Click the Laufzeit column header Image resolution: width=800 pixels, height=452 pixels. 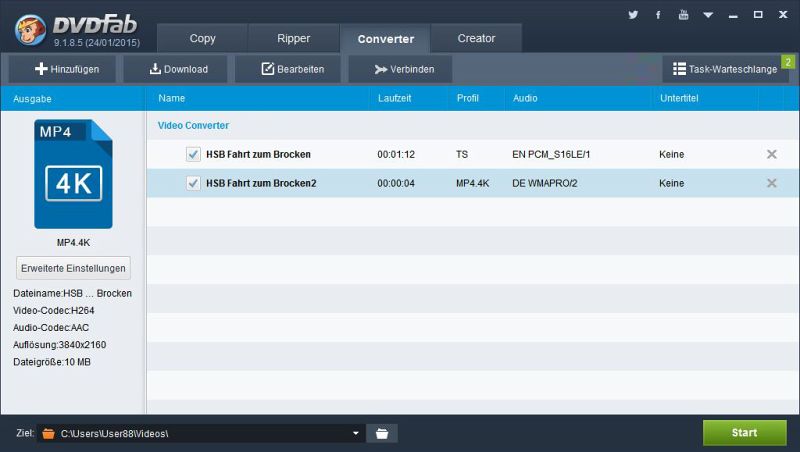394,98
